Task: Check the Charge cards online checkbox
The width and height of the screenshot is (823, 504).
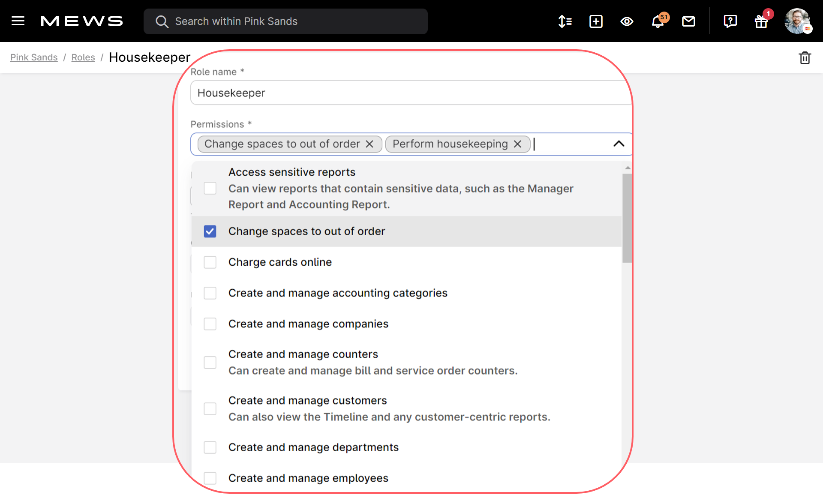Action: (210, 262)
